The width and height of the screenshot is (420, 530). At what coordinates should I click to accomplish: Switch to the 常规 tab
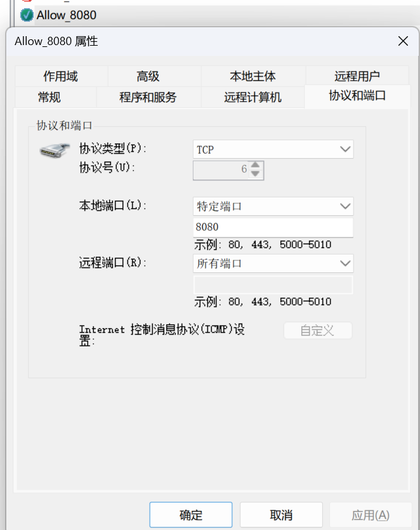tap(49, 97)
